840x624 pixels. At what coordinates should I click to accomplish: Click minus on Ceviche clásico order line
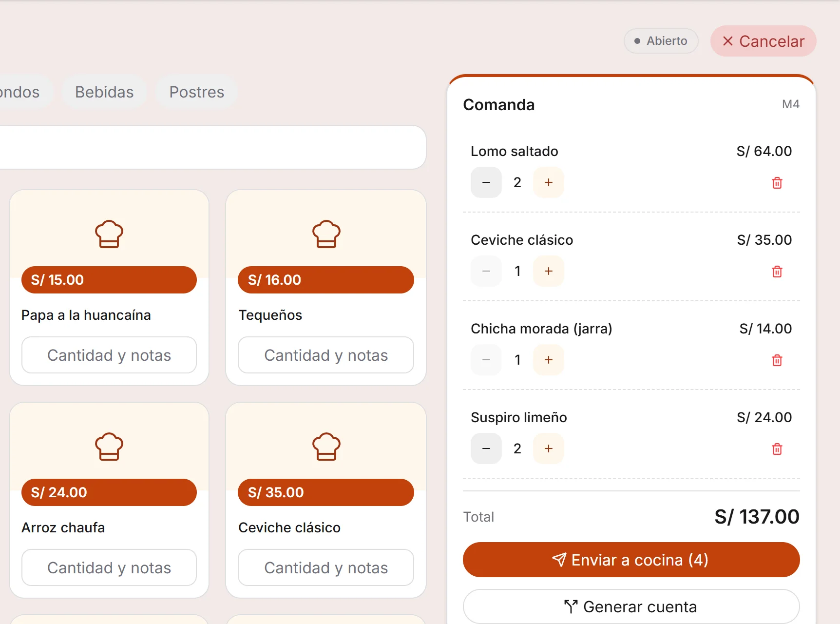pyautogui.click(x=486, y=271)
